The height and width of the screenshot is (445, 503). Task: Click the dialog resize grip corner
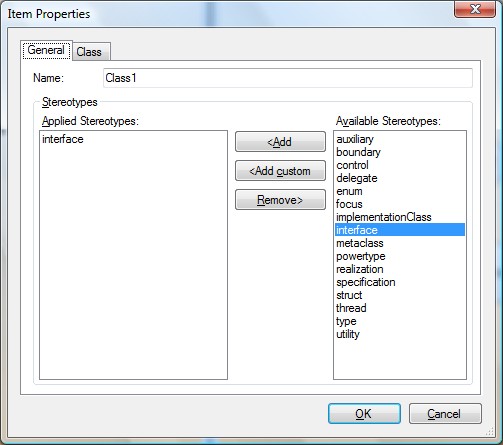point(490,432)
